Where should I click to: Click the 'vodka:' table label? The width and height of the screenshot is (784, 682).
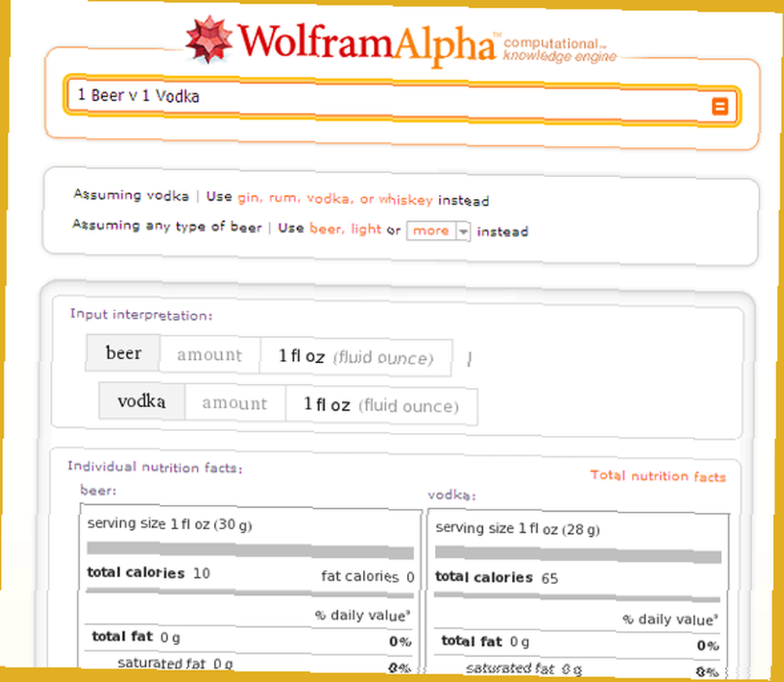pyautogui.click(x=452, y=495)
